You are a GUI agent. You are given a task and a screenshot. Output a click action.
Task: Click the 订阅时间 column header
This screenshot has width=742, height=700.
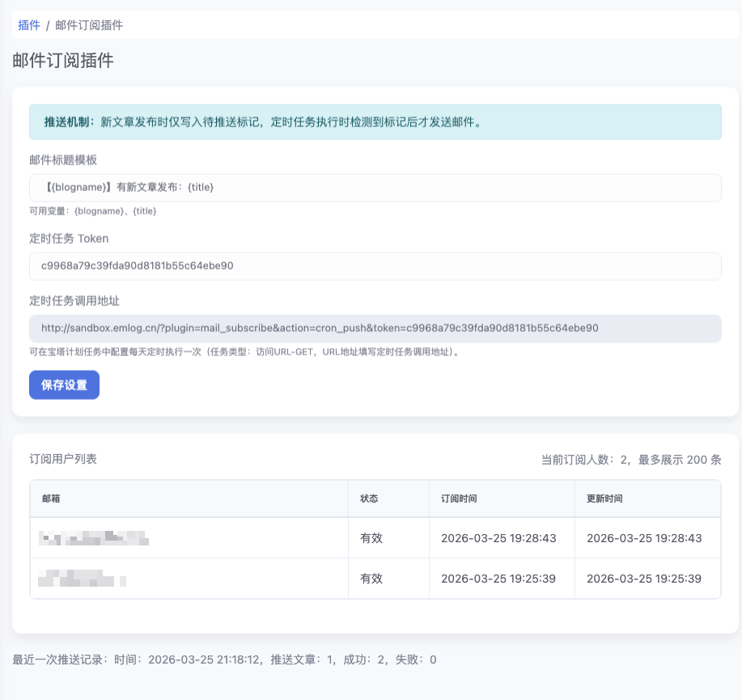(502, 498)
